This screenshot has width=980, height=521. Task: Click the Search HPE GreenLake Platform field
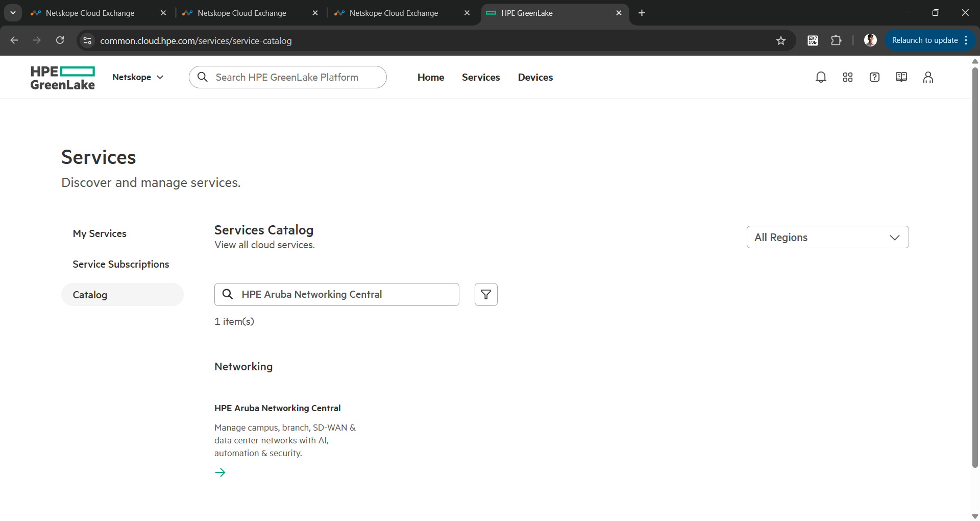click(x=288, y=77)
